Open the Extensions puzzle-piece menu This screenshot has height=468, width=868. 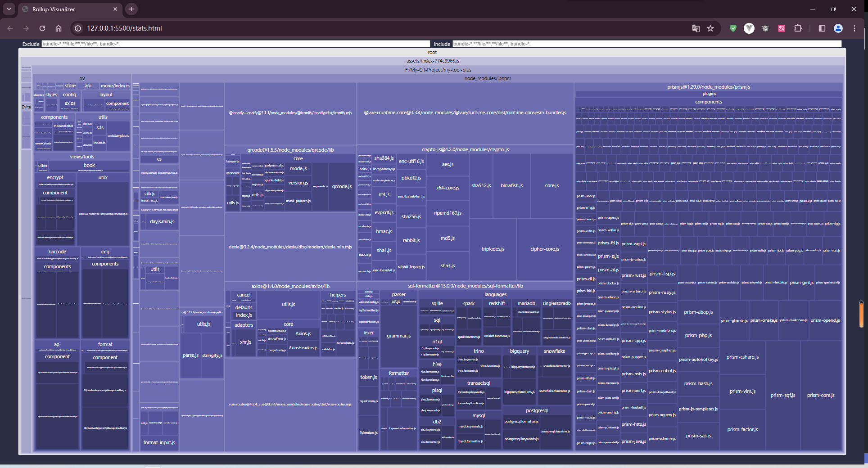[x=798, y=28]
